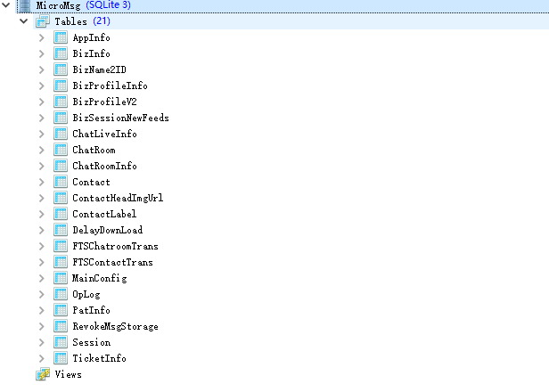
Task: Expand the ChatRoom table node
Action: (x=42, y=150)
